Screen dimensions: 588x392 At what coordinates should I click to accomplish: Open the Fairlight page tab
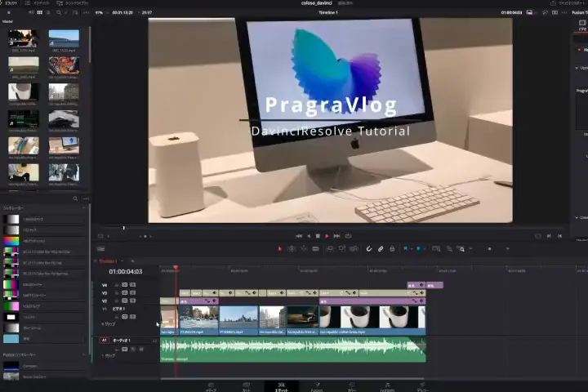point(387,387)
